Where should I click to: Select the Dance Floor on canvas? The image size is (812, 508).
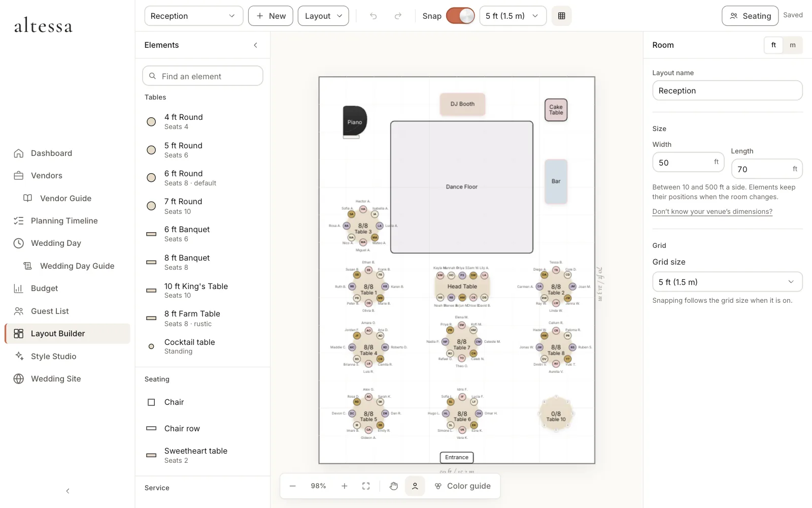462,187
